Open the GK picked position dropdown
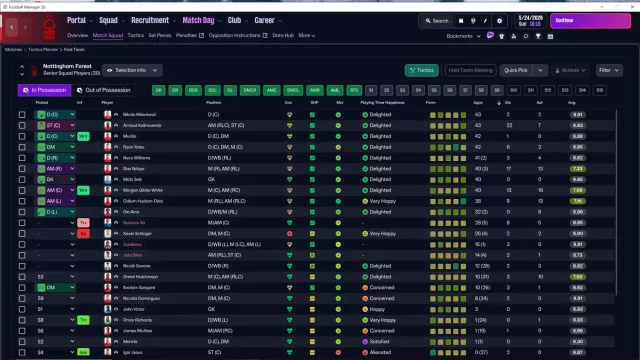The image size is (640, 360). click(x=55, y=179)
